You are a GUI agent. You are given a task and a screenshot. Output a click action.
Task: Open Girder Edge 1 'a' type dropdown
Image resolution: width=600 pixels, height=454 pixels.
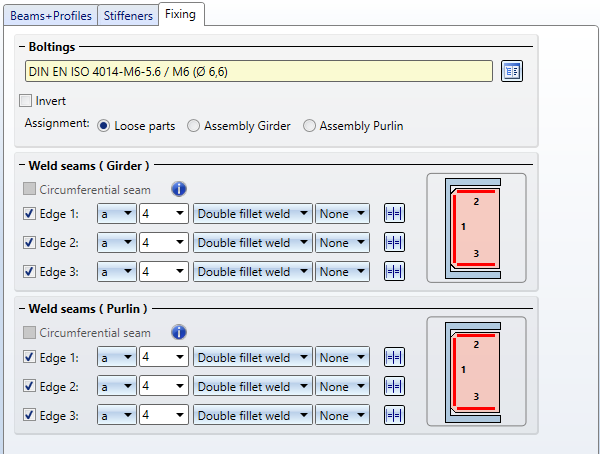pyautogui.click(x=117, y=214)
